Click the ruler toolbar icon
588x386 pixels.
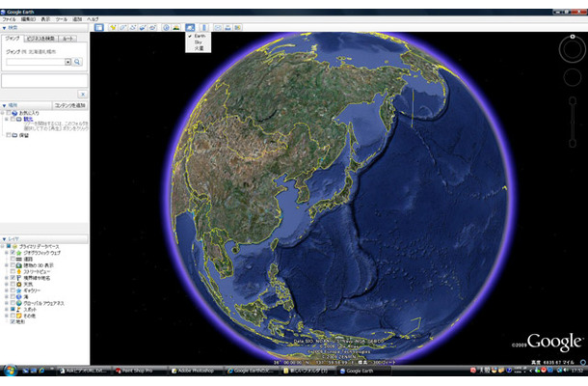click(x=204, y=27)
